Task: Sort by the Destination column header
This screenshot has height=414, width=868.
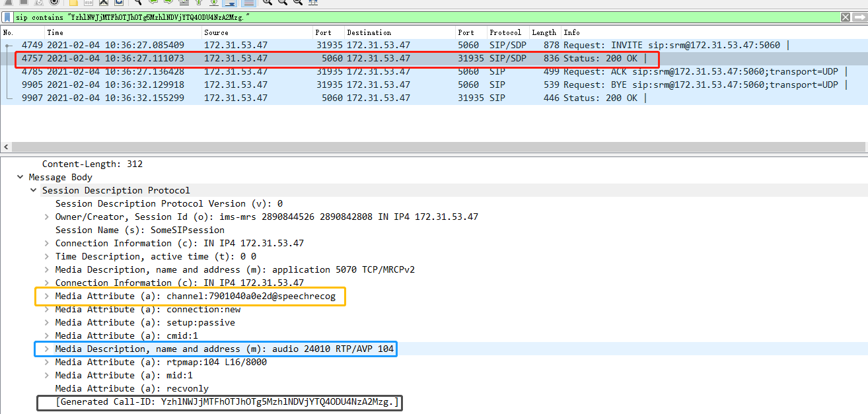Action: (x=400, y=32)
